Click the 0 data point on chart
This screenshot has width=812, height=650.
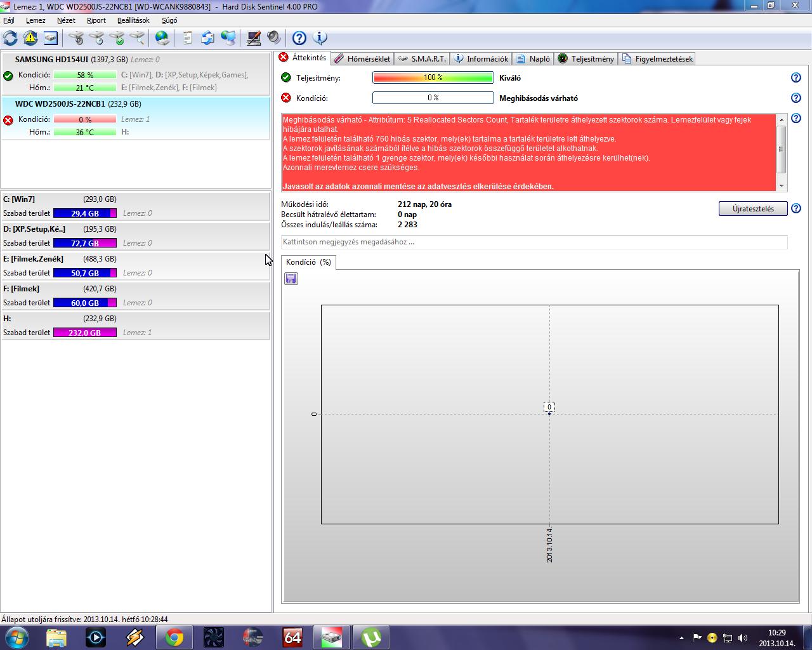click(x=549, y=414)
